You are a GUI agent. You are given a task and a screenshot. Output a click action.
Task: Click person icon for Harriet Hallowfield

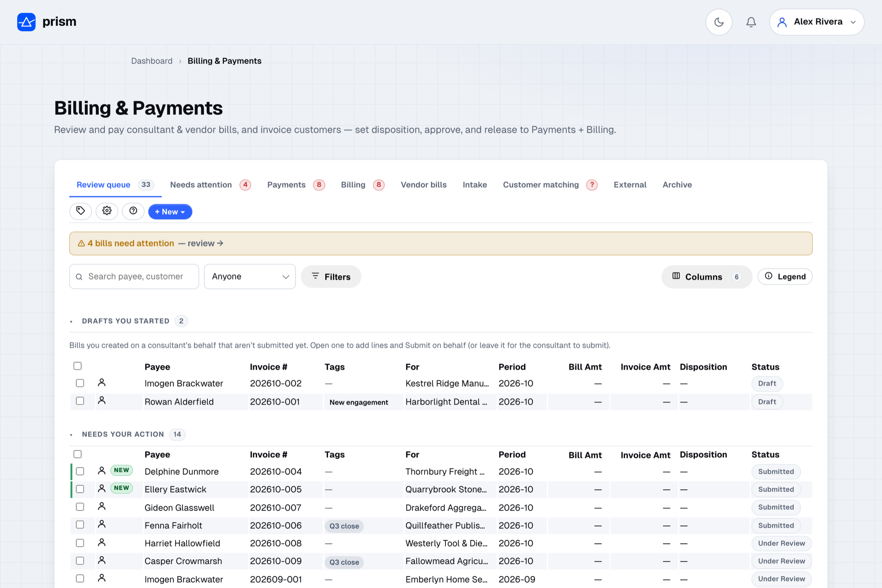tap(101, 543)
